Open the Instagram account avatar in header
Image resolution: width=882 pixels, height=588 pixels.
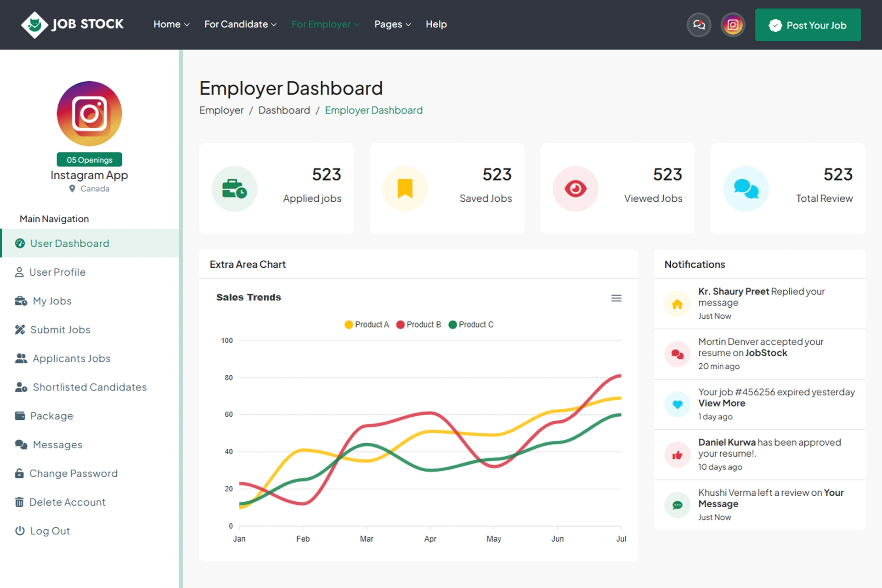click(x=733, y=25)
